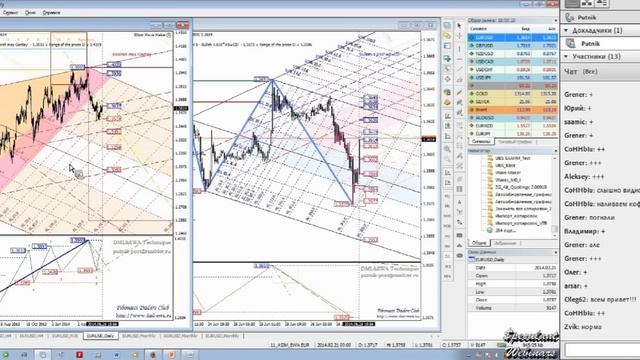This screenshot has width=640, height=360.
Task: Pick the horizontal line drawing tool
Action: (x=460, y=59)
